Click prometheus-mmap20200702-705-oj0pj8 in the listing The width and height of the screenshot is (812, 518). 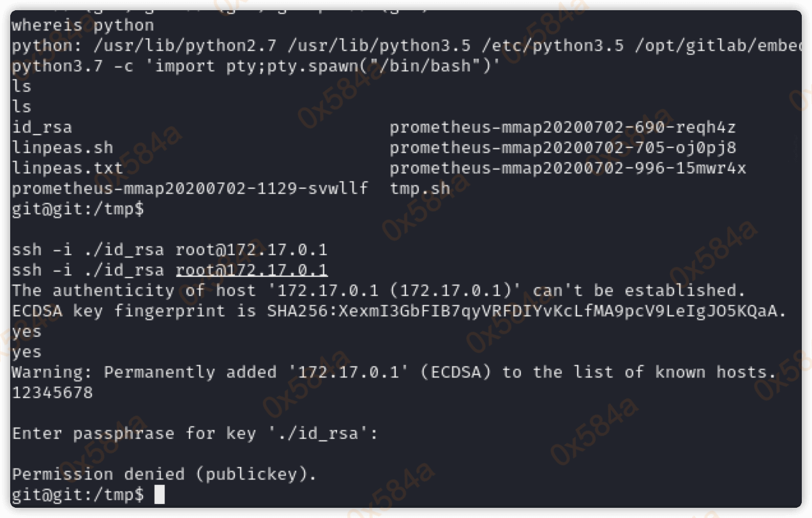[562, 148]
